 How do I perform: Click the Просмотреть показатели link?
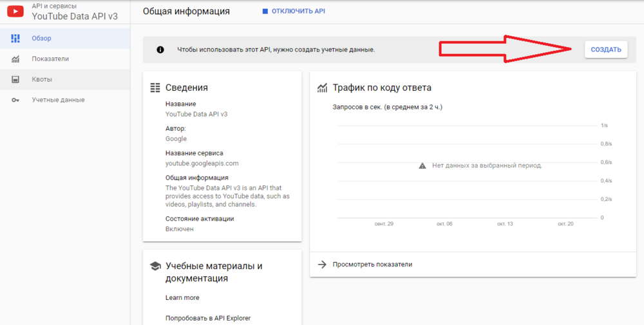coord(372,265)
